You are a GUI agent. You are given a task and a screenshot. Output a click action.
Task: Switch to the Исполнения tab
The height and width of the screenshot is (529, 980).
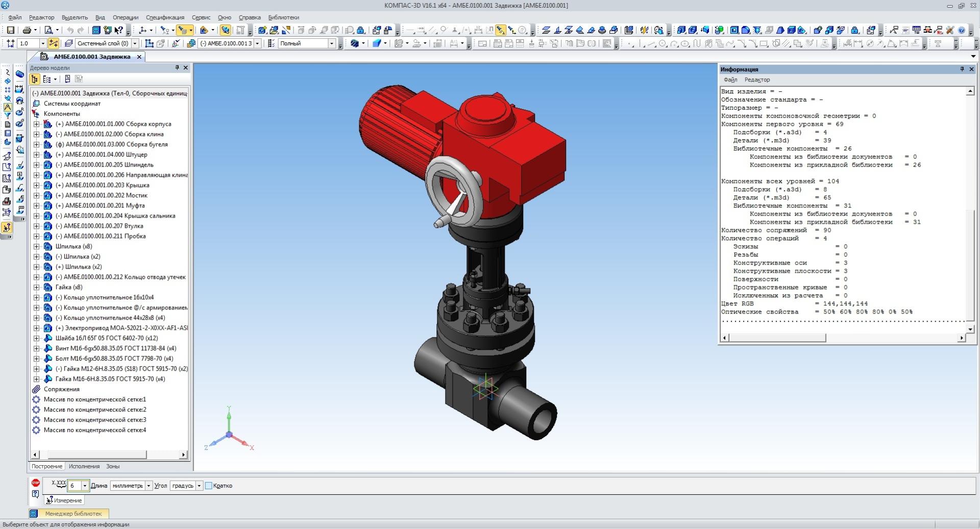[x=84, y=466]
